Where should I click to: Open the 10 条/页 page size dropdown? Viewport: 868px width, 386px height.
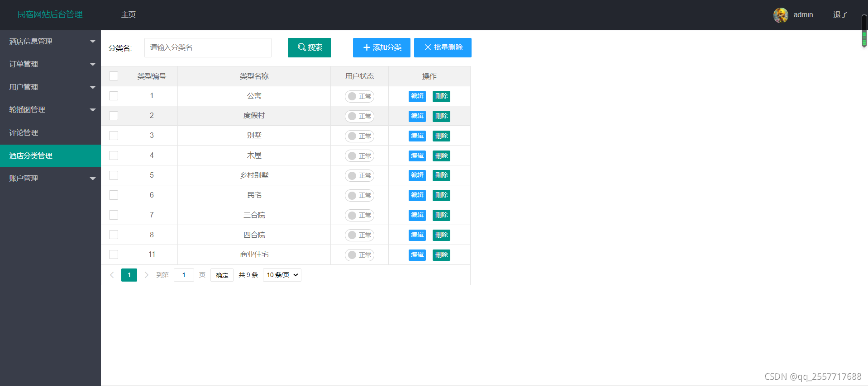(x=282, y=275)
